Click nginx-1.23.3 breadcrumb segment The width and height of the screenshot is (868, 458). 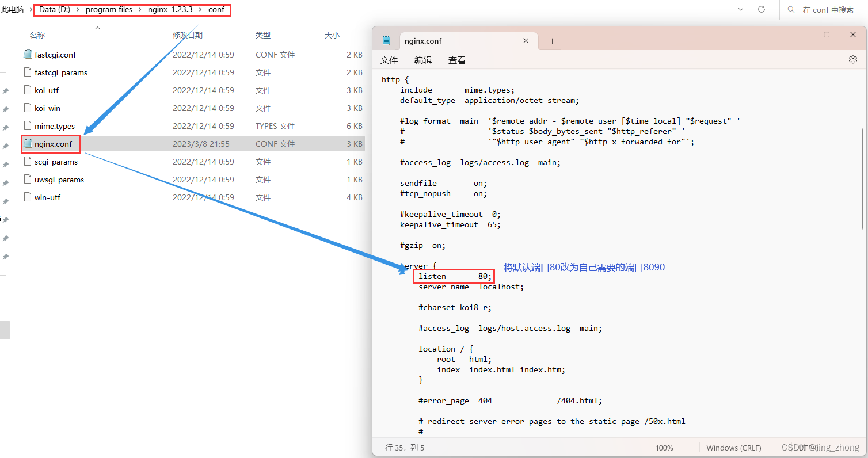(x=170, y=10)
